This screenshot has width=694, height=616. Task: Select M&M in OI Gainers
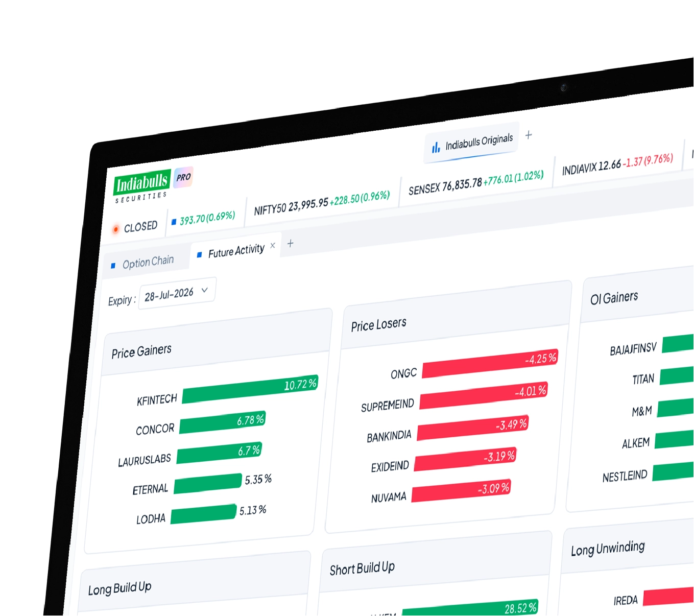pos(642,411)
